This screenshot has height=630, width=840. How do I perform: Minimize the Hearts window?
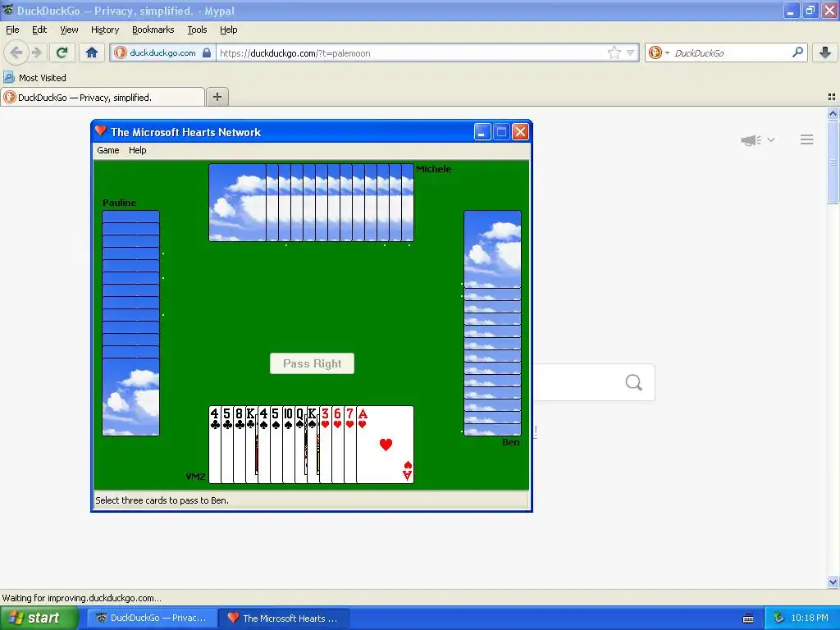[x=482, y=132]
